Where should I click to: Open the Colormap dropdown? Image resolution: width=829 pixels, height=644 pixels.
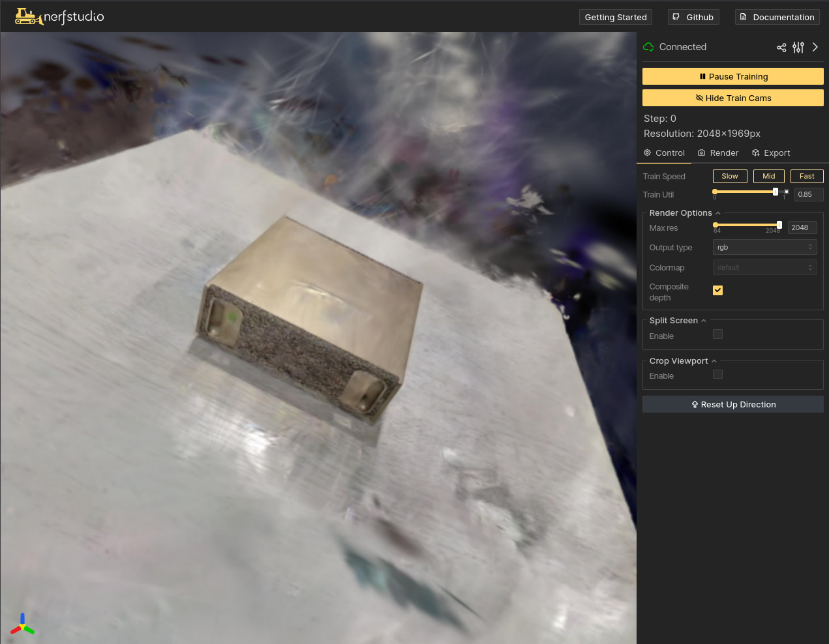(x=765, y=267)
